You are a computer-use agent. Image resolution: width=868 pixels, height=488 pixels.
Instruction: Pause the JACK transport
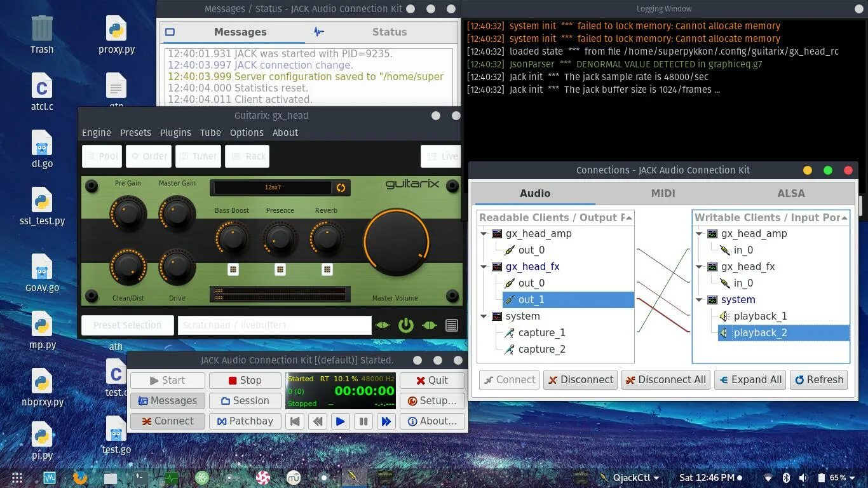(x=363, y=421)
